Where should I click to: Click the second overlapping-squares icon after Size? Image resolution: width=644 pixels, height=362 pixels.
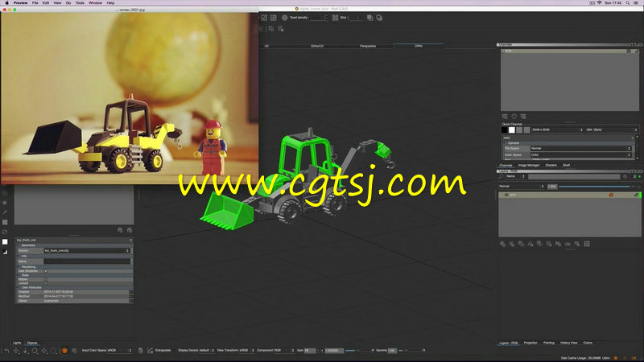tap(379, 18)
